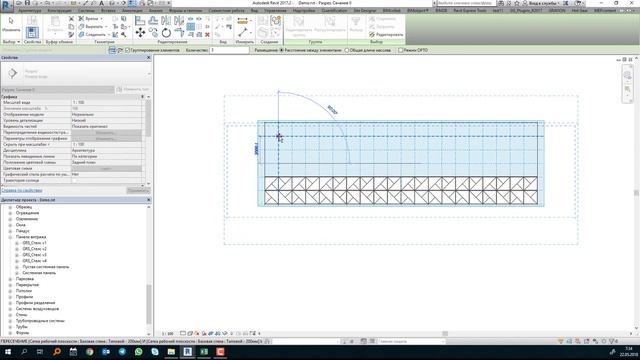Open WhatsApp from the taskbar
Viewport: 640px width, 360px height.
(x=138, y=351)
